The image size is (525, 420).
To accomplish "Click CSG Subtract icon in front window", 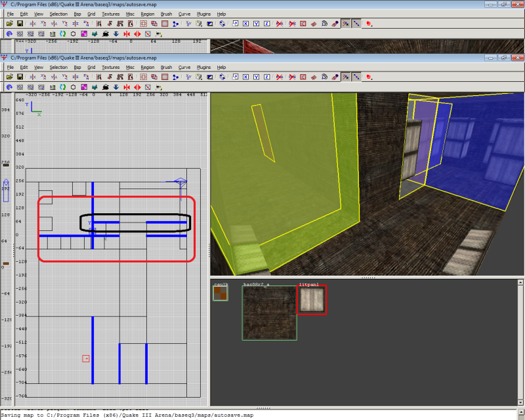I will pyautogui.click(x=143, y=77).
